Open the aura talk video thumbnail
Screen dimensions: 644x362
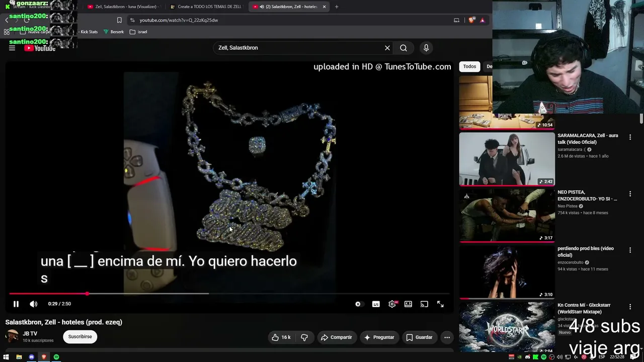click(507, 159)
